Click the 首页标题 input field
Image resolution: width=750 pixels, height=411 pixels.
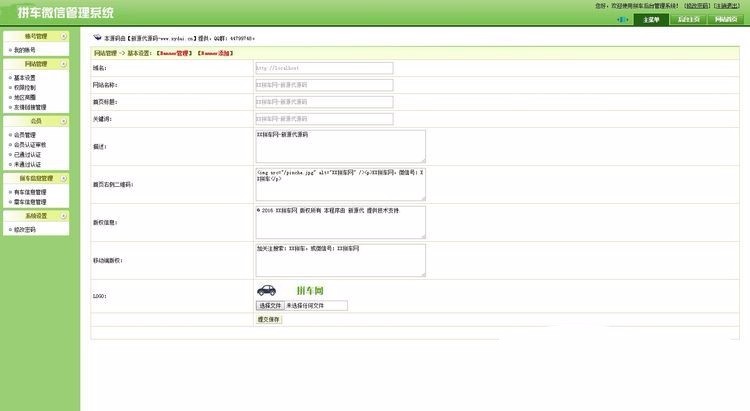[x=324, y=101]
